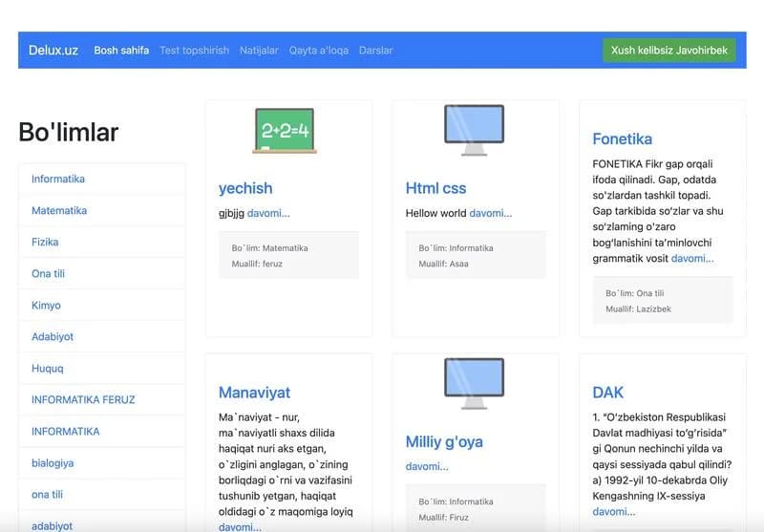Click davomi link in Fonetika card
This screenshot has width=764, height=532.
[x=692, y=259]
